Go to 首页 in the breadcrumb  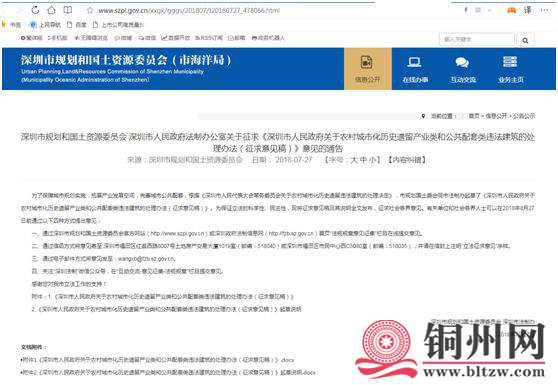pyautogui.click(x=474, y=116)
